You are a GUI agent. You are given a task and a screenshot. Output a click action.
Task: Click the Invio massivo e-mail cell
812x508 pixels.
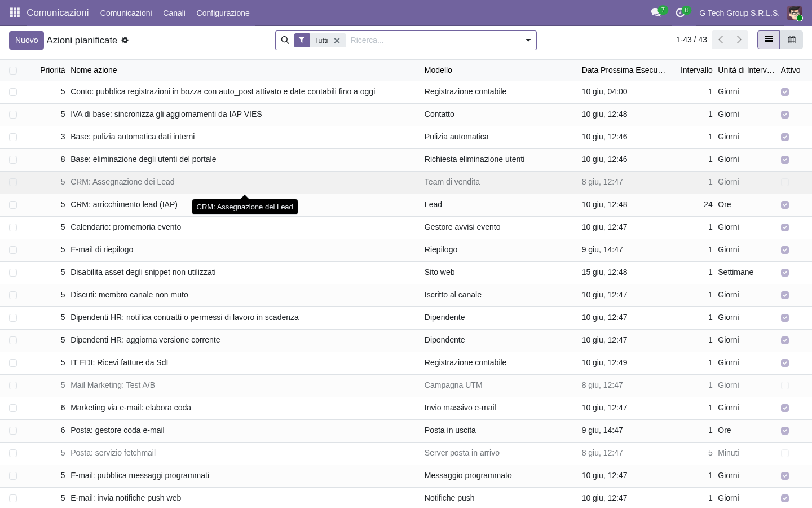coord(460,408)
